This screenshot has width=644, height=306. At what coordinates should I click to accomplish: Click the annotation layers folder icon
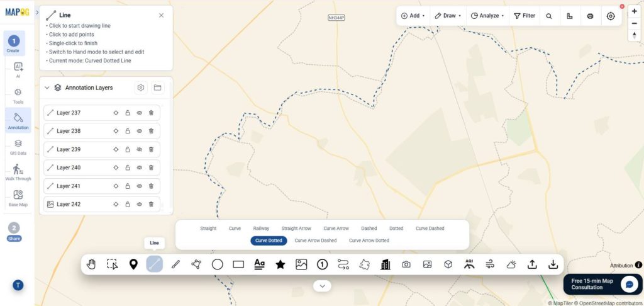(x=157, y=88)
